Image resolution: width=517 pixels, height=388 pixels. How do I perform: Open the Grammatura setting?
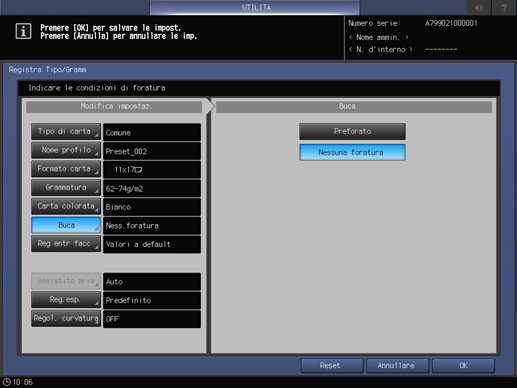tap(66, 188)
